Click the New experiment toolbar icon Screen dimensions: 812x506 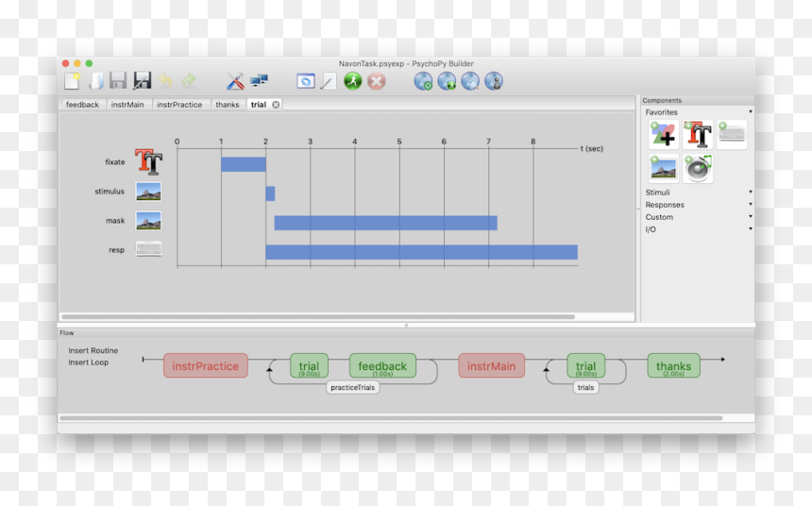(x=72, y=81)
